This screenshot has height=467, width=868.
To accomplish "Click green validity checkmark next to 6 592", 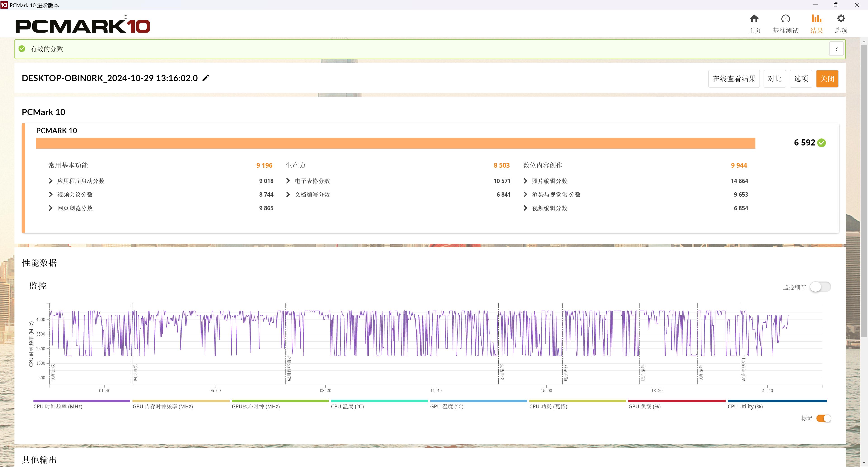I will [821, 143].
